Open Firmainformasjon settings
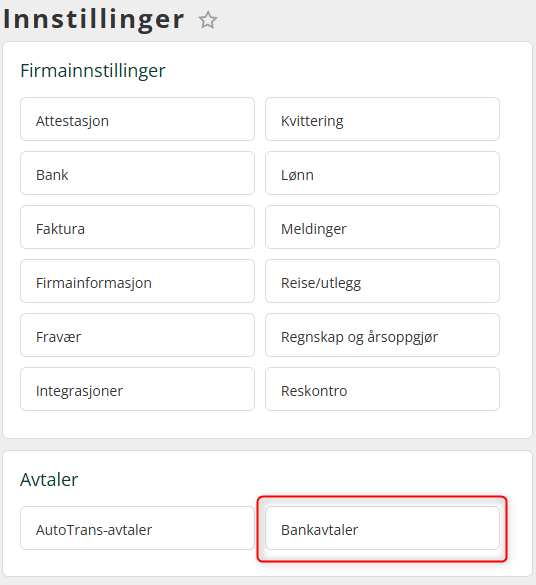The height and width of the screenshot is (585, 536). [137, 281]
